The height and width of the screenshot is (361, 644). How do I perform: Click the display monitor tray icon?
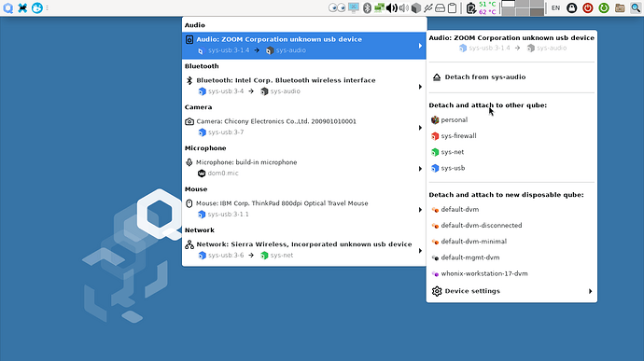(x=353, y=7)
